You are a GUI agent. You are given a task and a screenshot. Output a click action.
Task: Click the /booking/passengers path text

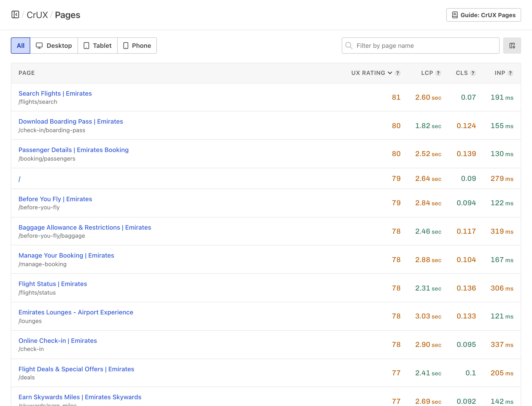(47, 159)
